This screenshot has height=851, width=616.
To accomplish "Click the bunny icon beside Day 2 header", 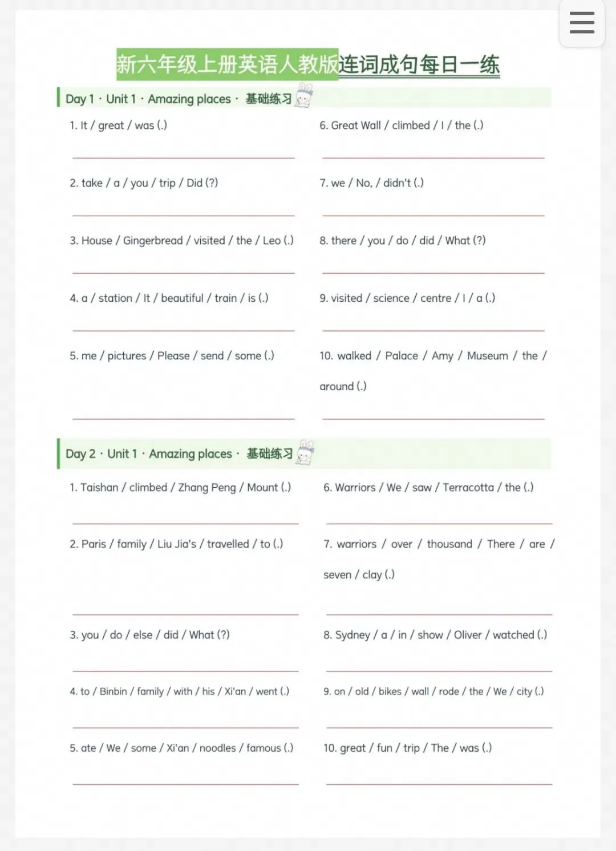I will click(306, 452).
